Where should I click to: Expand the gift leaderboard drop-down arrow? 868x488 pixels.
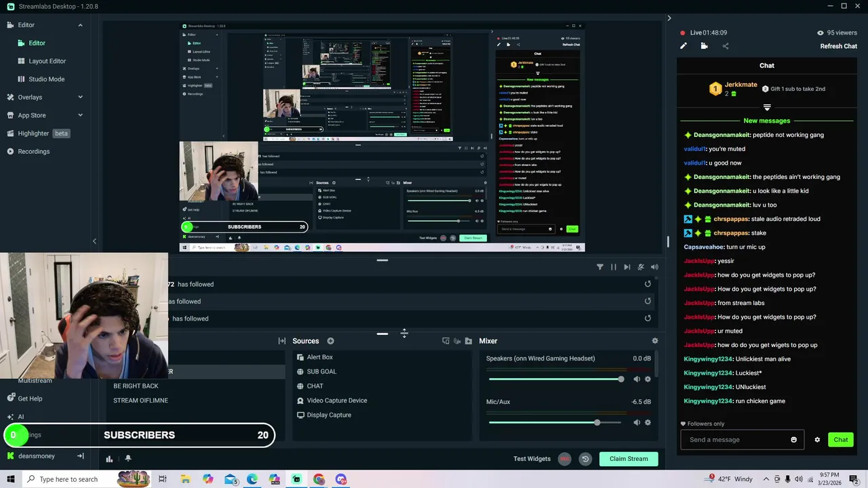[767, 107]
